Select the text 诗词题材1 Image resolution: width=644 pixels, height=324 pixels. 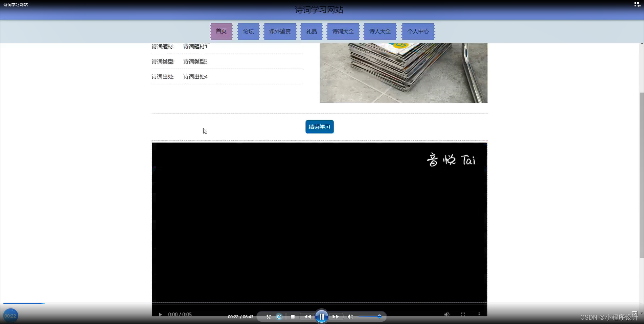(x=195, y=47)
